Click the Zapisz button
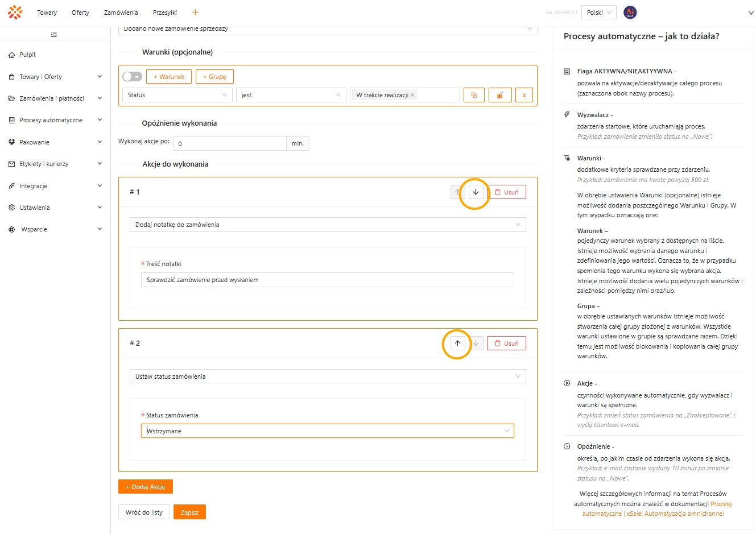 [x=189, y=512]
